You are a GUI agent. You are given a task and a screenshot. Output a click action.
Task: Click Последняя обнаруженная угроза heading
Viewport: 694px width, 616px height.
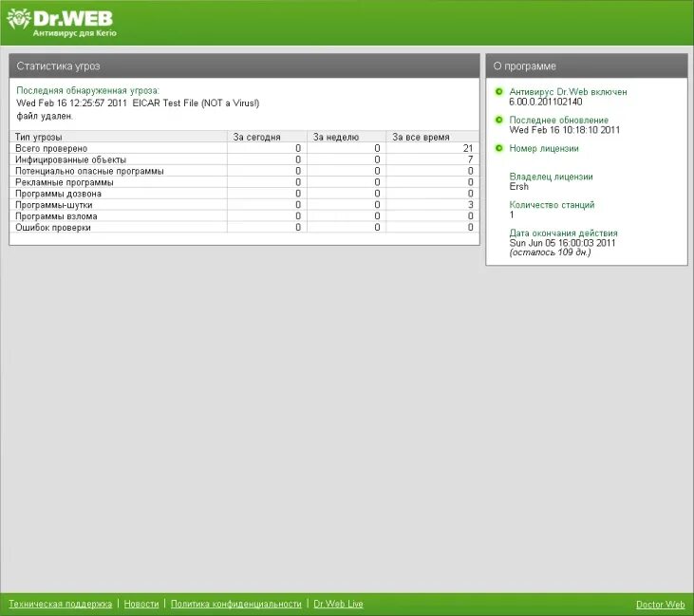pos(88,90)
